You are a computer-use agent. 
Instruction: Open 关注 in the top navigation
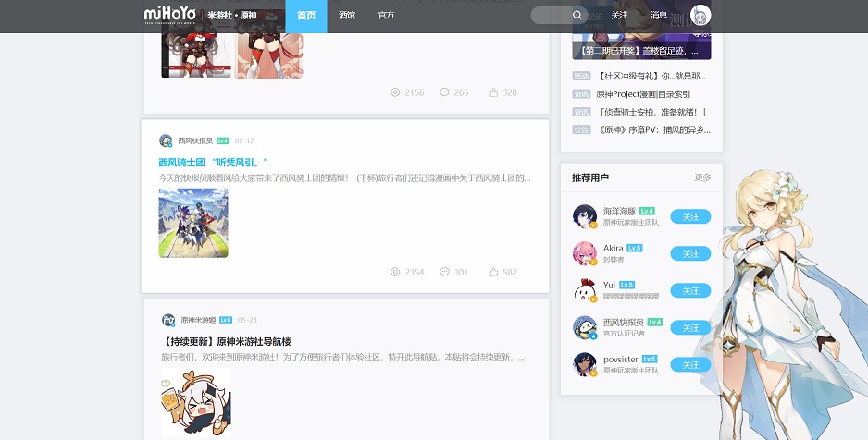[619, 16]
